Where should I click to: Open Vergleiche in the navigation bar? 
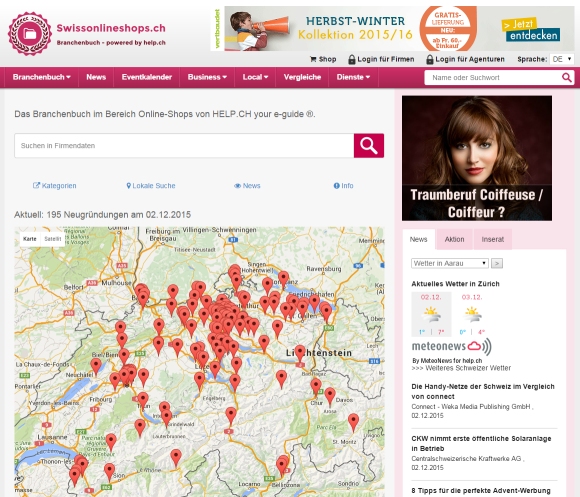[x=302, y=77]
